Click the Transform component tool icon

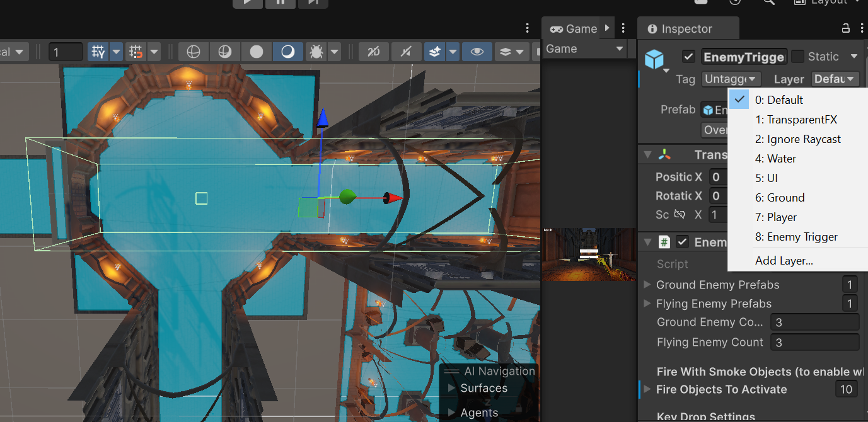point(664,154)
